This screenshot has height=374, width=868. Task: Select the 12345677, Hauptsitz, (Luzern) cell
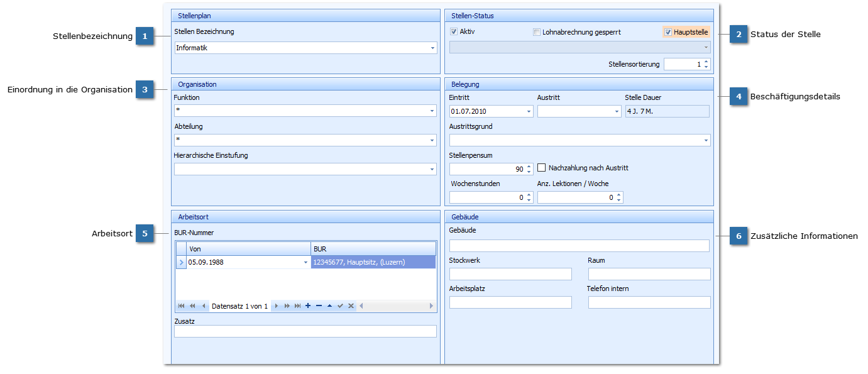pos(373,262)
